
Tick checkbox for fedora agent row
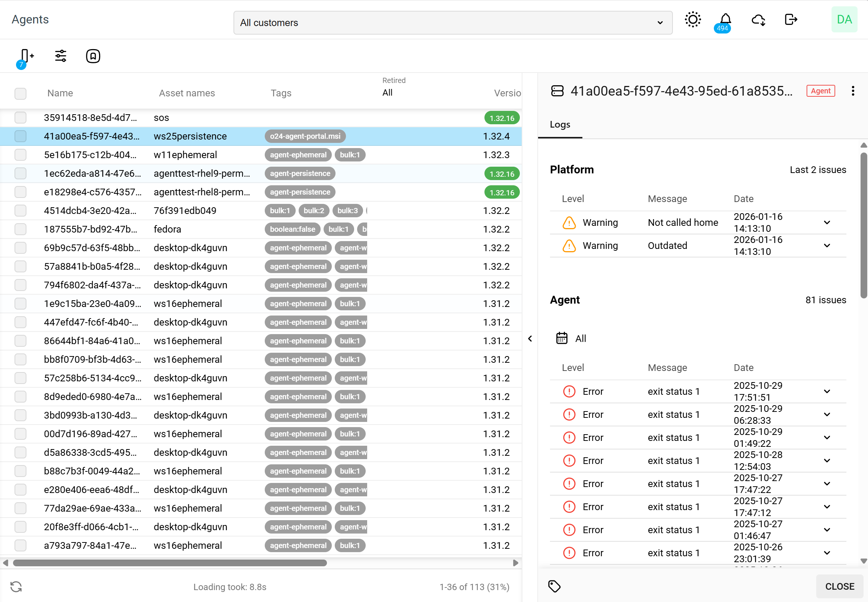point(20,229)
